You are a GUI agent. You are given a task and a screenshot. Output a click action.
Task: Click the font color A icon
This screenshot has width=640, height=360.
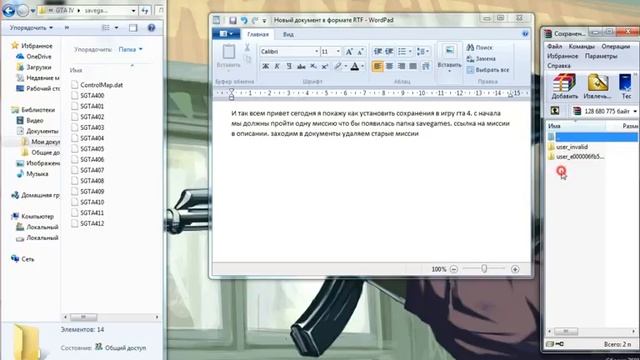click(355, 66)
